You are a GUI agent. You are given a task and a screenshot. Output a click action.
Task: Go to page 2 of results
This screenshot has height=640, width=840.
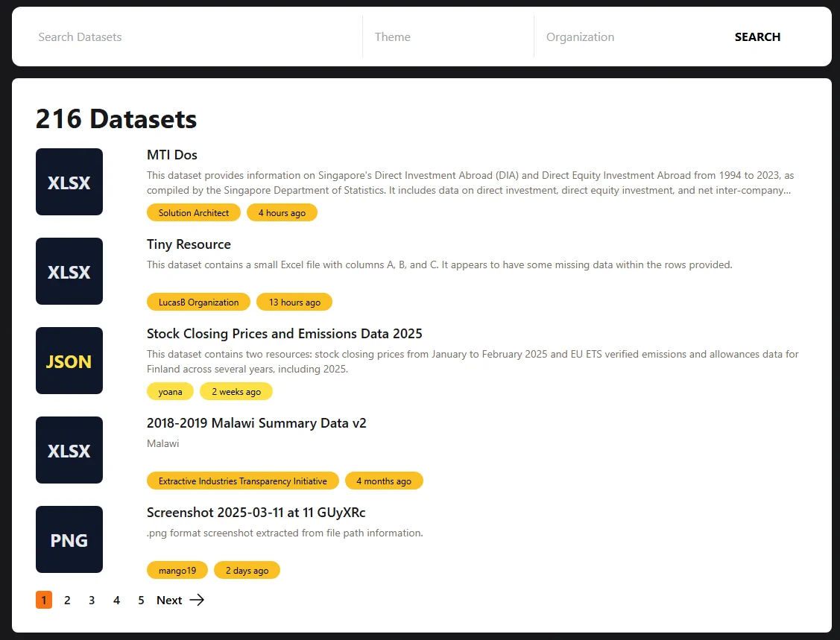click(x=67, y=600)
